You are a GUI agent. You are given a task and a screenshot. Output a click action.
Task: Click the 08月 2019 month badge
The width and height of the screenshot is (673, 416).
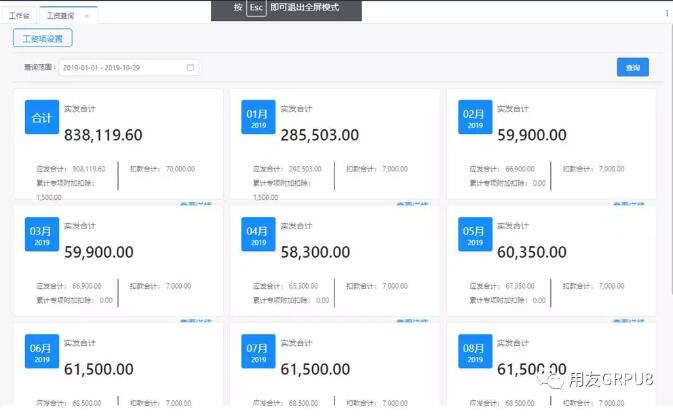click(x=475, y=352)
